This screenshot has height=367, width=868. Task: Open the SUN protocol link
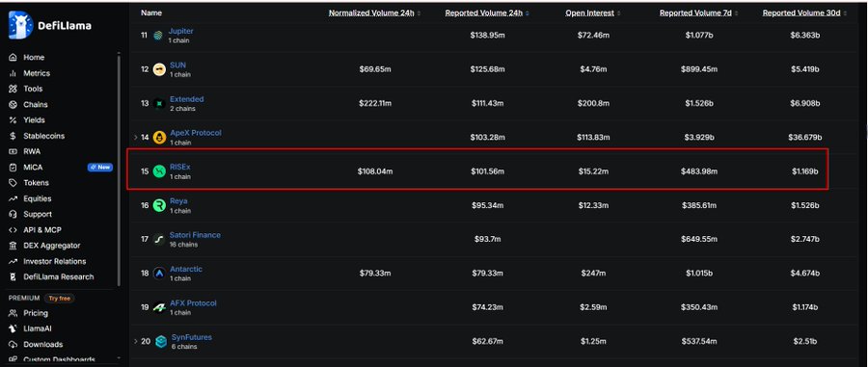(x=177, y=66)
